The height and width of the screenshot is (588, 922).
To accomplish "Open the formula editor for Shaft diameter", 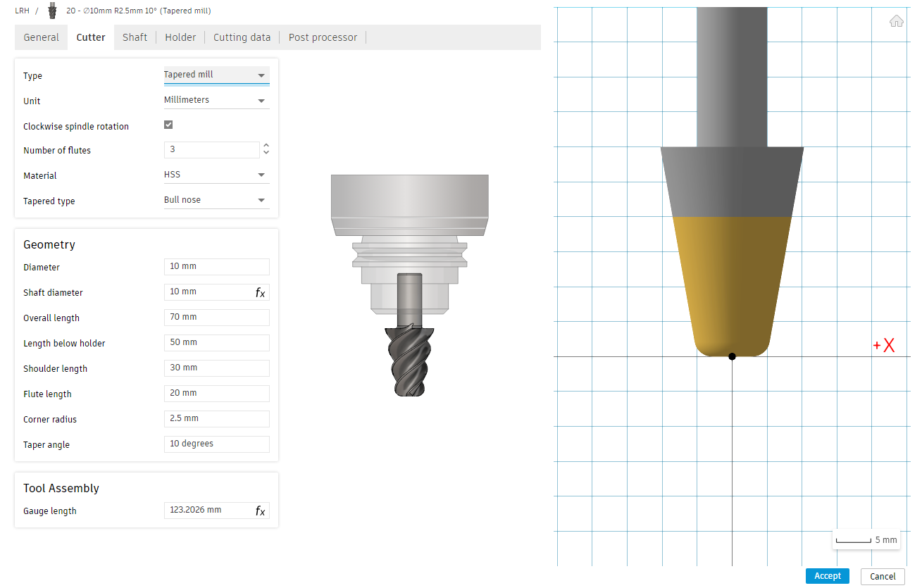I will coord(261,292).
